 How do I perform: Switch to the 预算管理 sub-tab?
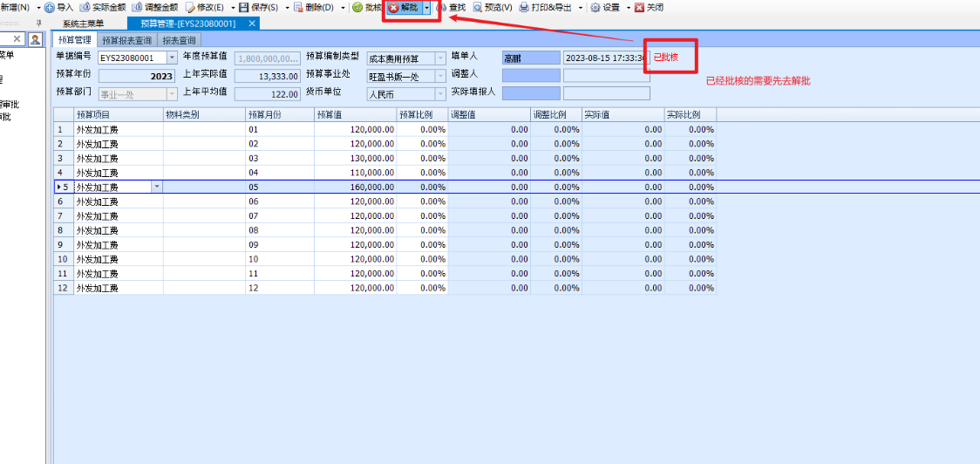[74, 40]
